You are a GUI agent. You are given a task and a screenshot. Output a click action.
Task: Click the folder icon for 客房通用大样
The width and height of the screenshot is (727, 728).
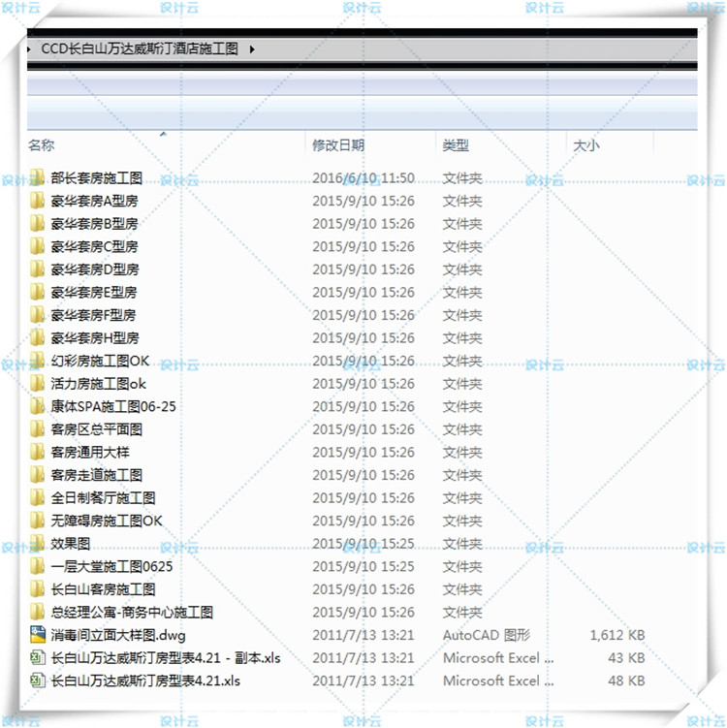37,452
